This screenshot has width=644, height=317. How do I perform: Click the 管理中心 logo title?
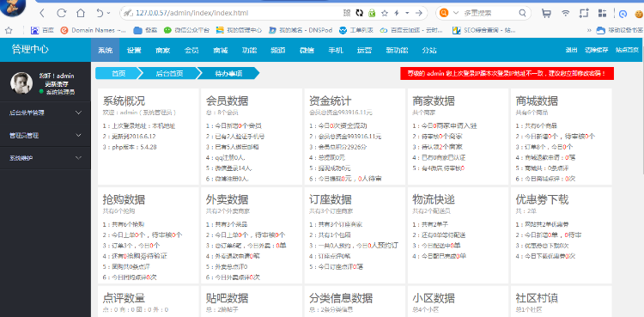30,50
